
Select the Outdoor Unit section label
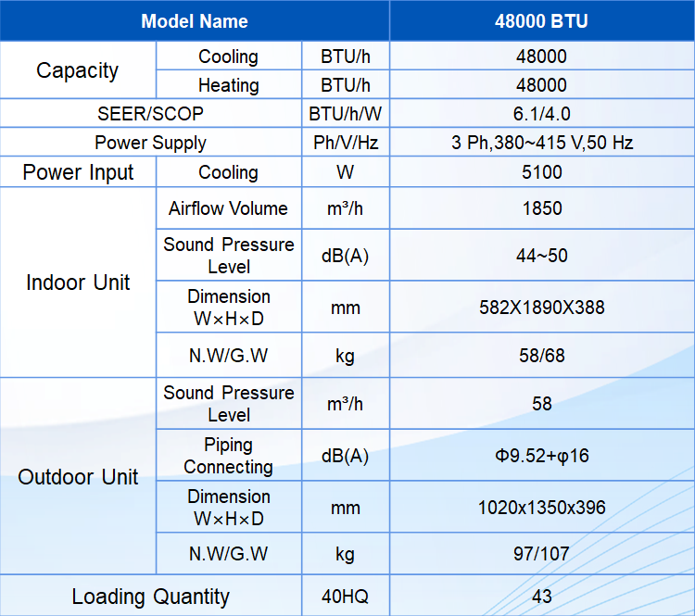click(78, 477)
